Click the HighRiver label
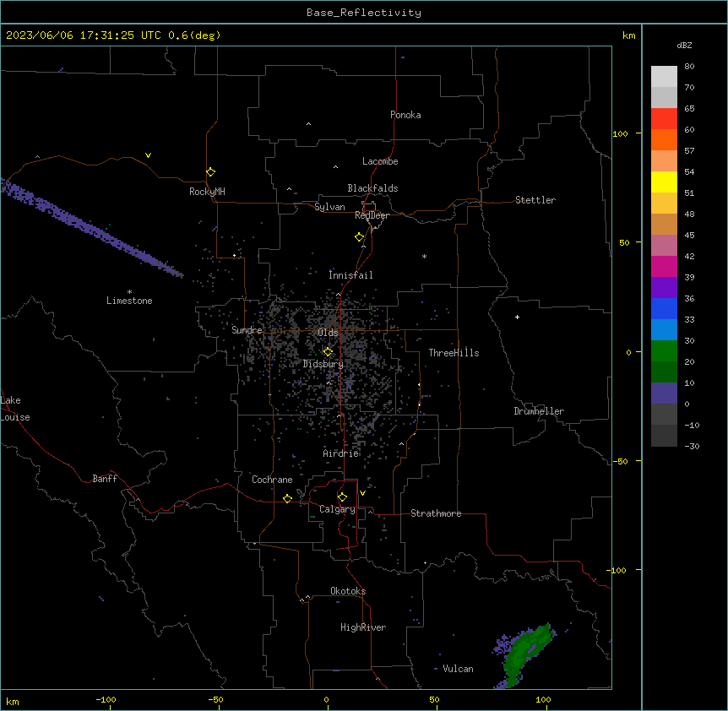 pos(363,627)
